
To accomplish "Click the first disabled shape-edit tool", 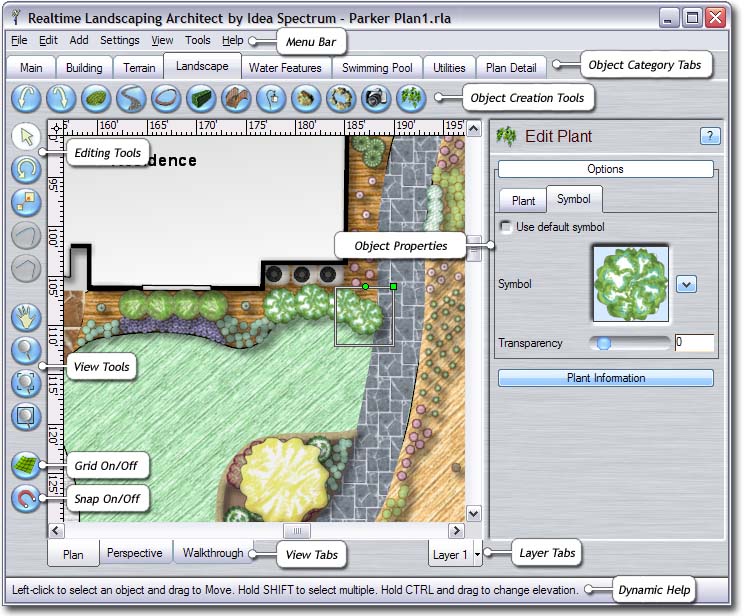I will coord(26,236).
